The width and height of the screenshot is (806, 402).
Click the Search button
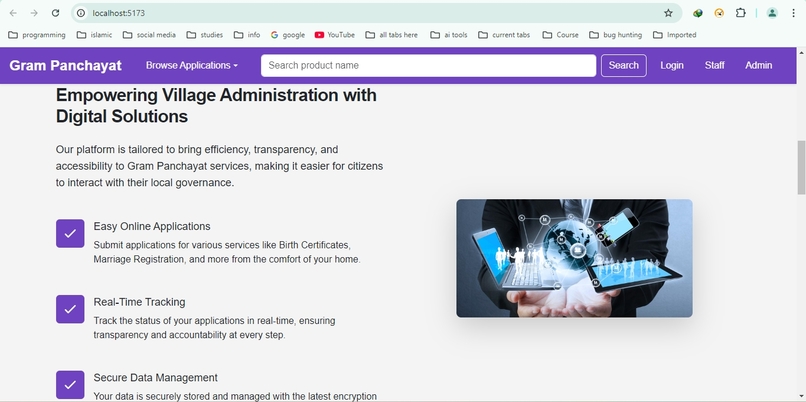(x=624, y=65)
